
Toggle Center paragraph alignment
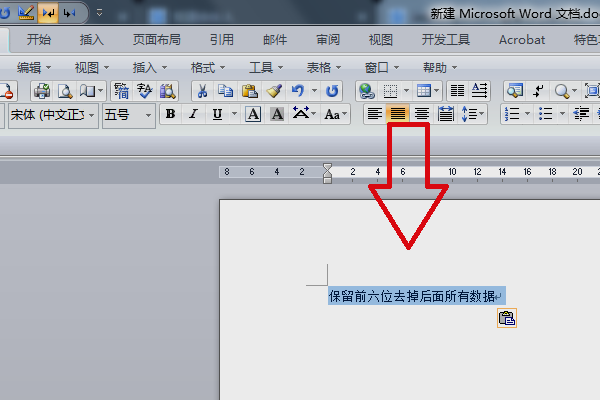click(x=422, y=114)
